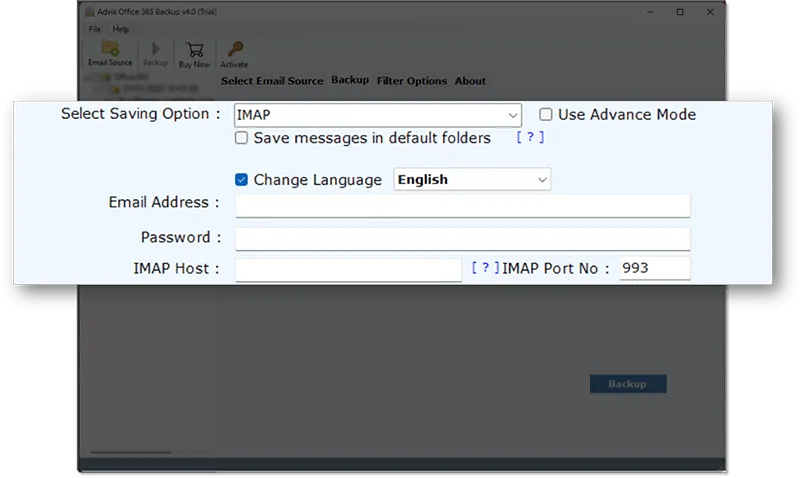
Task: Open the Select Saving Option dropdown
Action: [x=378, y=115]
